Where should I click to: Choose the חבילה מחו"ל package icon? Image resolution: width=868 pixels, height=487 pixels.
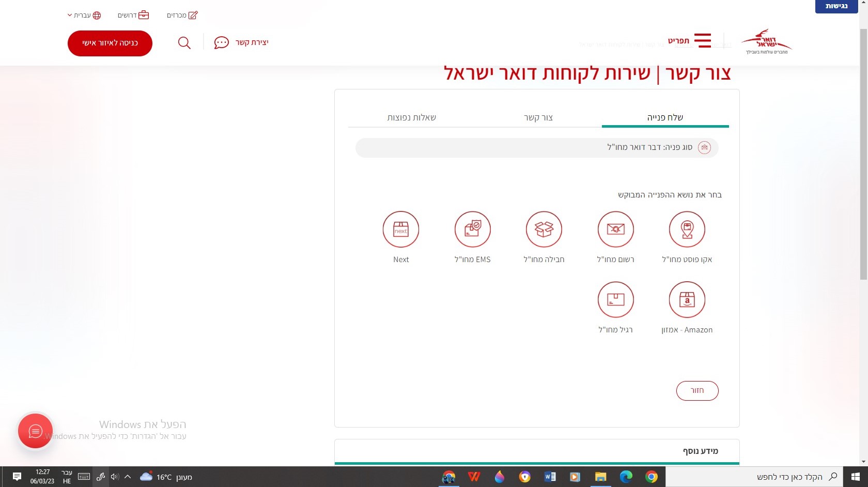[x=544, y=229]
